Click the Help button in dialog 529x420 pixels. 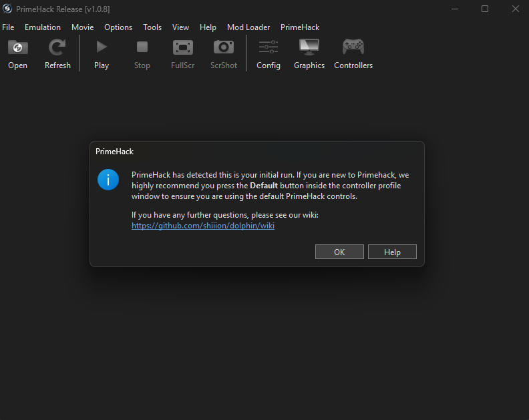pos(392,252)
